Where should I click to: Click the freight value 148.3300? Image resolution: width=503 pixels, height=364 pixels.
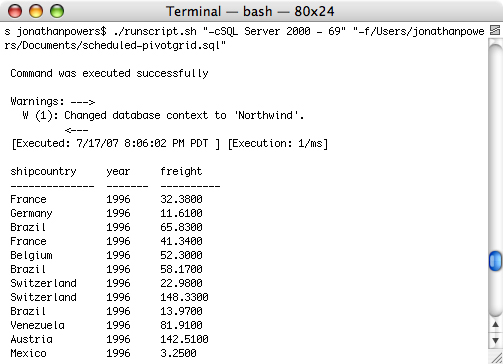[184, 297]
